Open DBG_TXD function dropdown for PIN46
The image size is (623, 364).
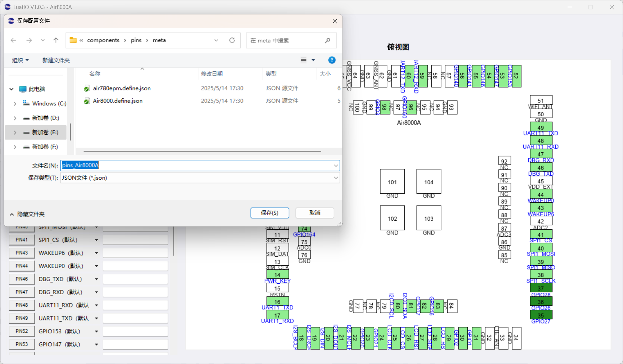(97, 279)
